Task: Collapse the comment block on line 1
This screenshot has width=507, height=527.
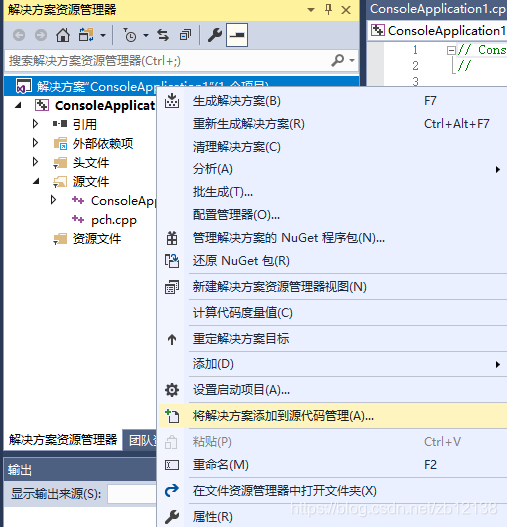Action: tap(451, 50)
